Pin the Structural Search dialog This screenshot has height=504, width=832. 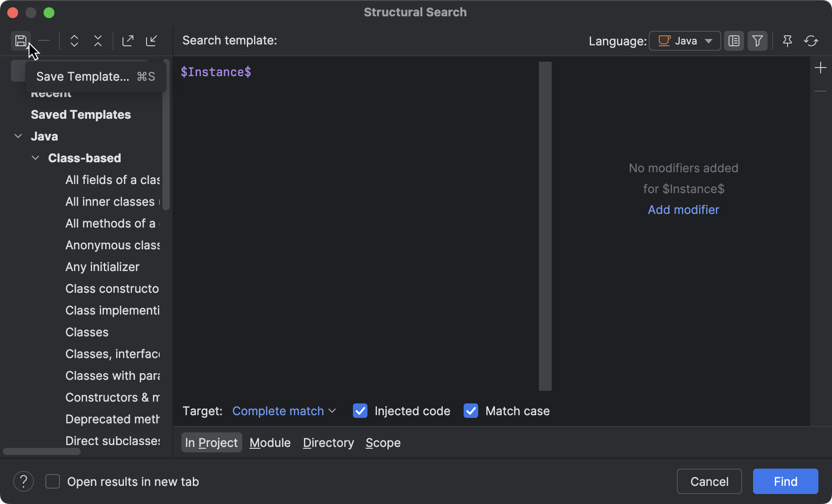pyautogui.click(x=787, y=41)
